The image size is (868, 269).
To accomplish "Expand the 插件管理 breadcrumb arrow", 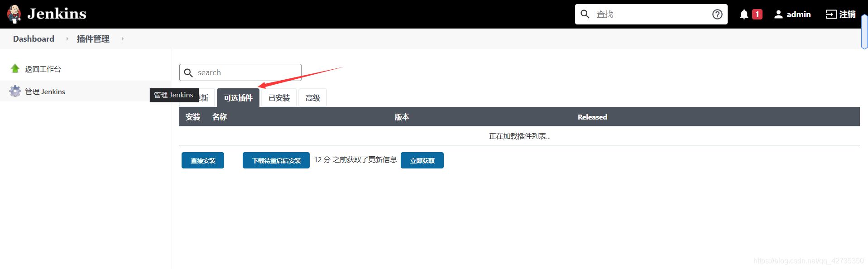I will tap(123, 39).
